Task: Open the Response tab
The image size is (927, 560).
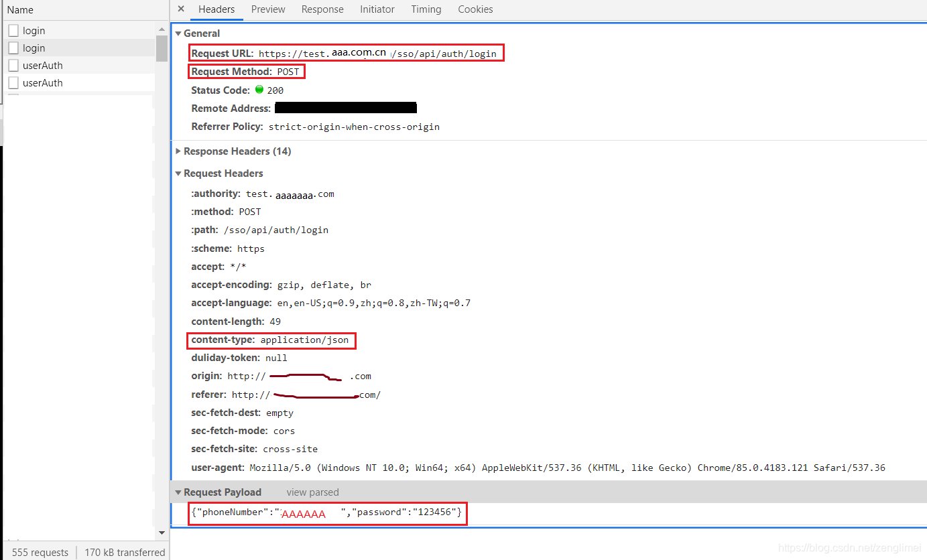Action: (322, 9)
